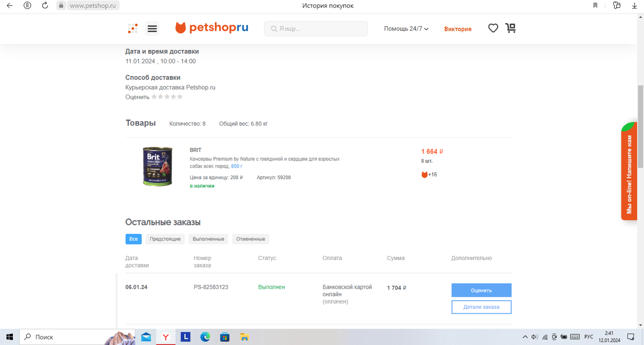Show hidden tray icons
The width and height of the screenshot is (644, 345).
click(x=525, y=337)
